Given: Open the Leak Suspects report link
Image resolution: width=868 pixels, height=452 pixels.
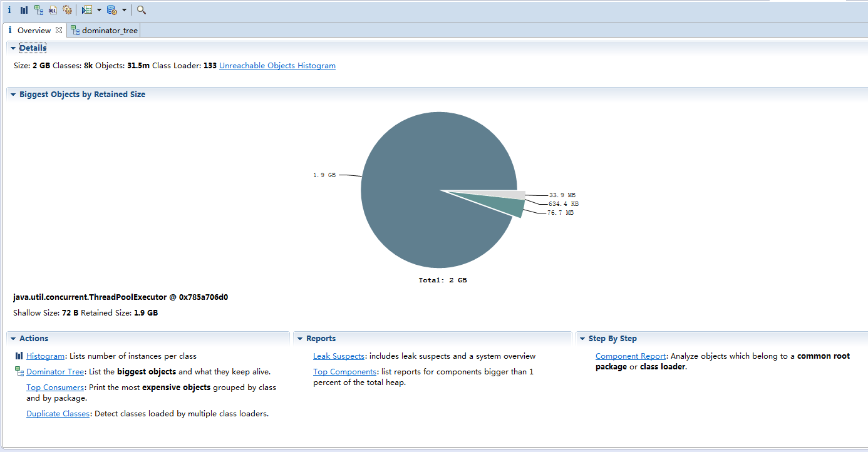Looking at the screenshot, I should 339,356.
